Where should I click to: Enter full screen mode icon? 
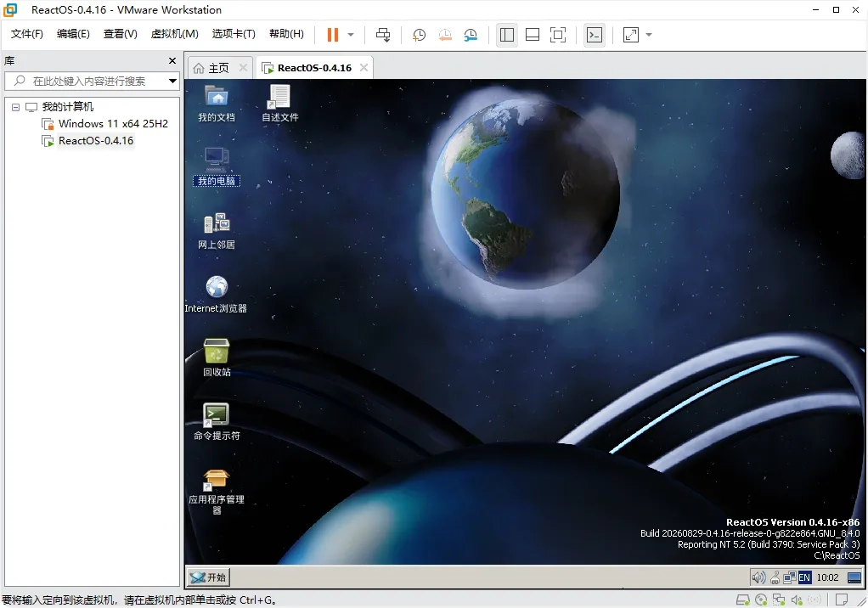tap(558, 35)
